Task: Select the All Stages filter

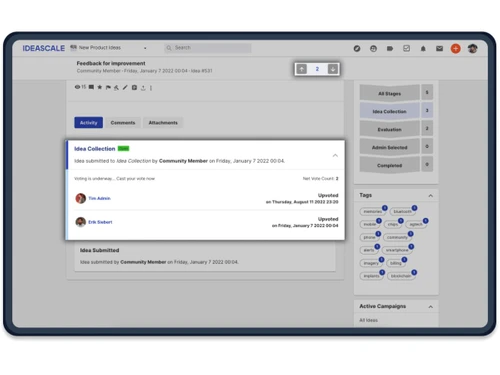Action: 389,93
